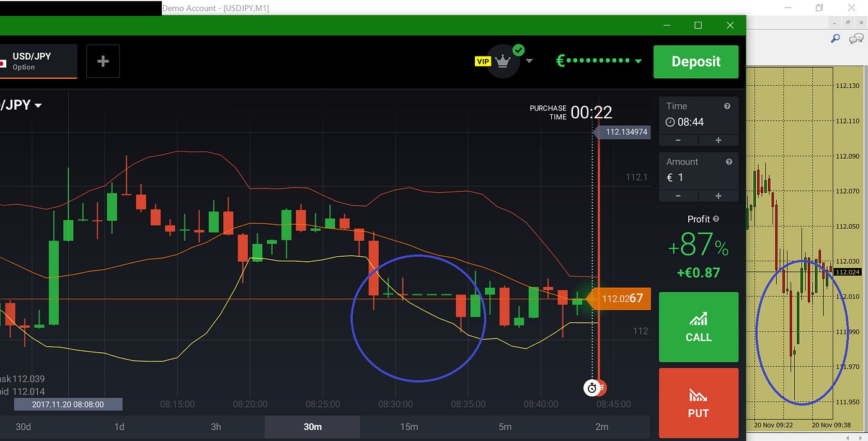
Task: Minimize the Demo Account background window
Action: [x=788, y=7]
